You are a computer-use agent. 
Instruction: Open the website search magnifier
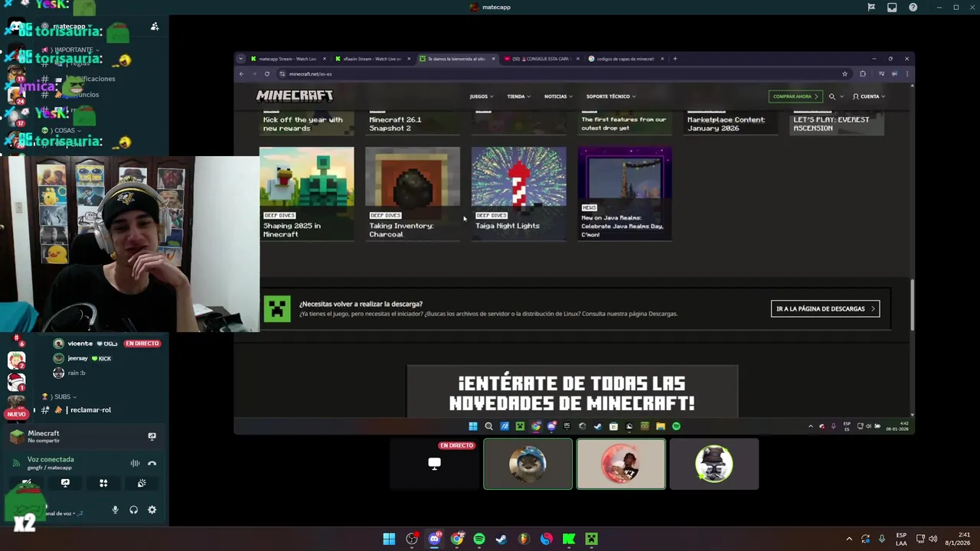(x=832, y=96)
